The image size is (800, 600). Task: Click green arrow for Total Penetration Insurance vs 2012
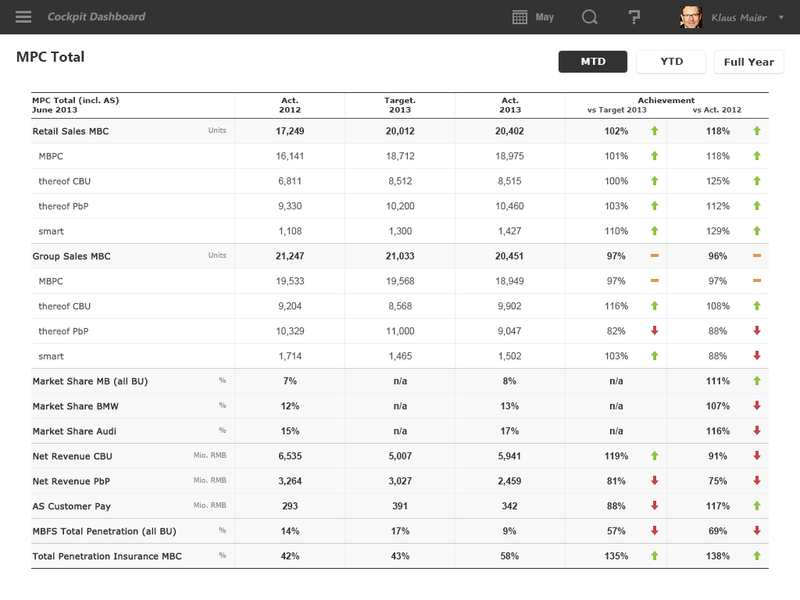(757, 556)
